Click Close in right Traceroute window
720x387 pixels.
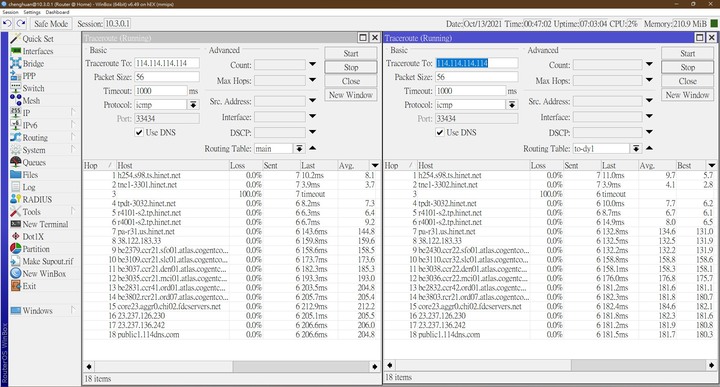pyautogui.click(x=687, y=81)
